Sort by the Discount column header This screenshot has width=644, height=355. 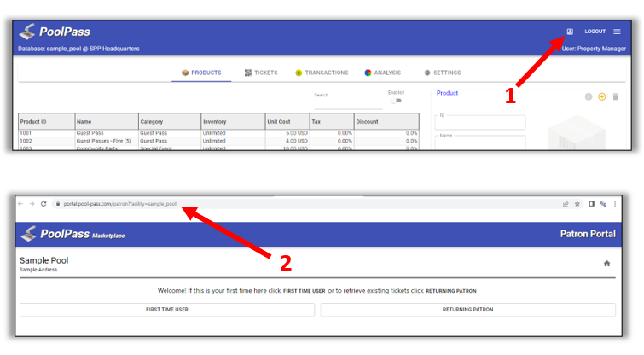[x=386, y=122]
